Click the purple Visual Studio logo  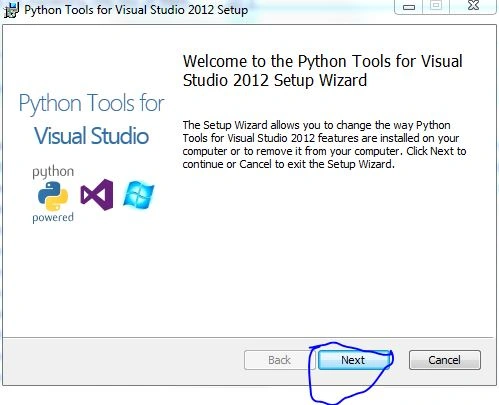[x=97, y=195]
